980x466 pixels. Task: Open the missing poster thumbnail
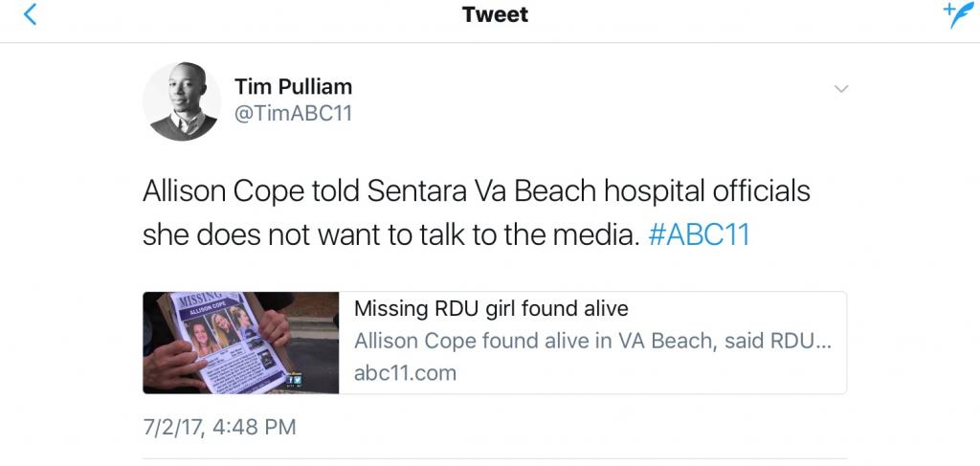(240, 343)
